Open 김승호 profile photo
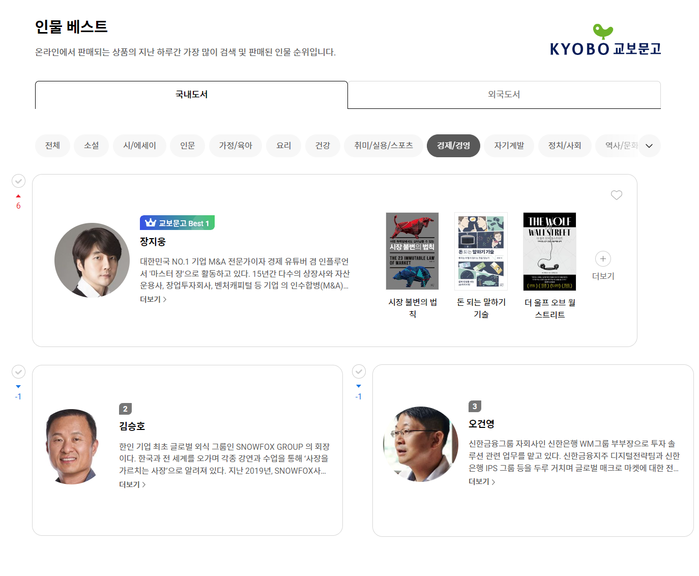 pyautogui.click(x=73, y=446)
